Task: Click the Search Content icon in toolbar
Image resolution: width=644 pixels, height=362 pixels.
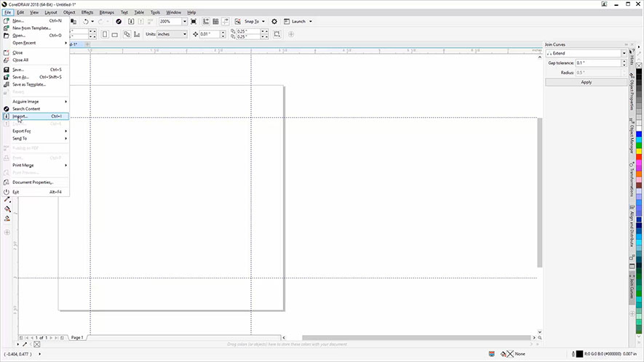Action: pos(119,22)
